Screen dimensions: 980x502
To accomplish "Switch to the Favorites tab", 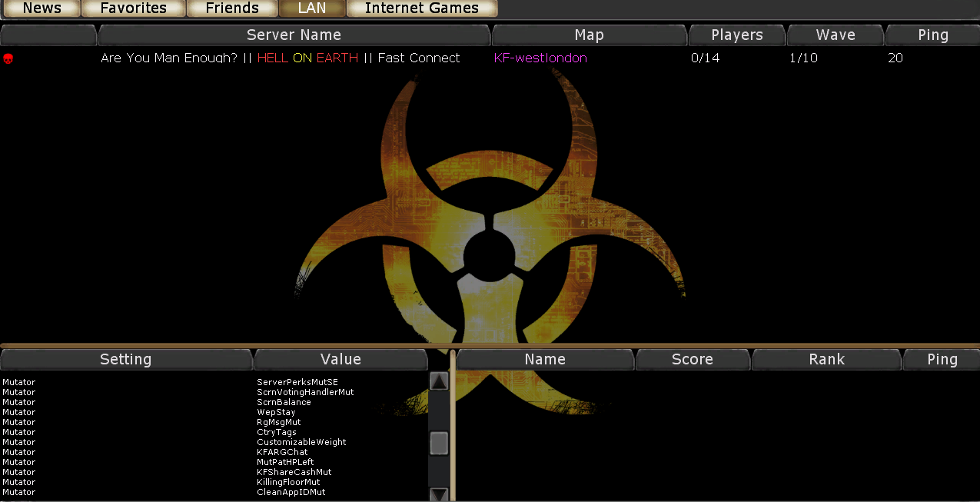I will pyautogui.click(x=133, y=8).
